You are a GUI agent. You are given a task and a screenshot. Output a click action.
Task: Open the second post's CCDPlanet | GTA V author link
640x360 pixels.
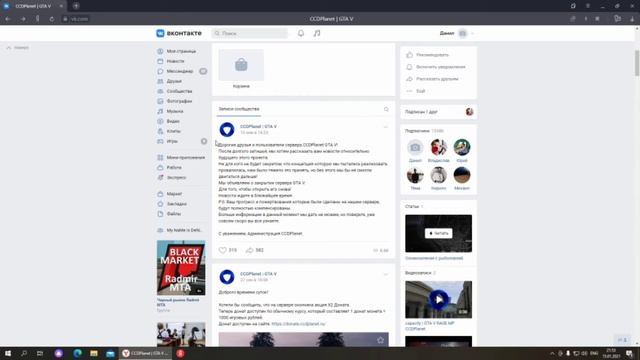(x=258, y=274)
